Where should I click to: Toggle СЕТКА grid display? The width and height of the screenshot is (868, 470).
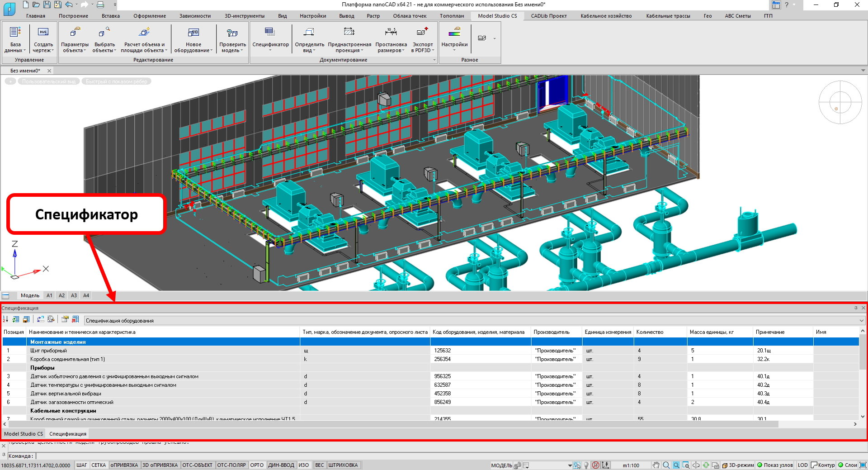tap(99, 465)
